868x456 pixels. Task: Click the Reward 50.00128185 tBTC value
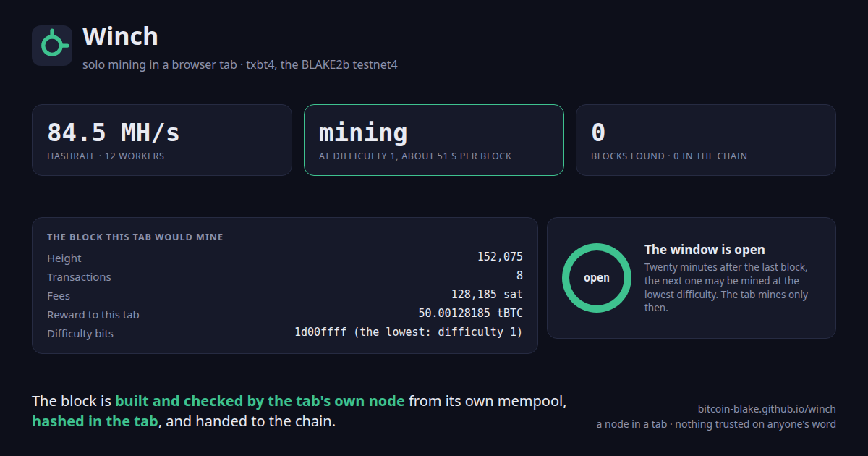point(471,313)
